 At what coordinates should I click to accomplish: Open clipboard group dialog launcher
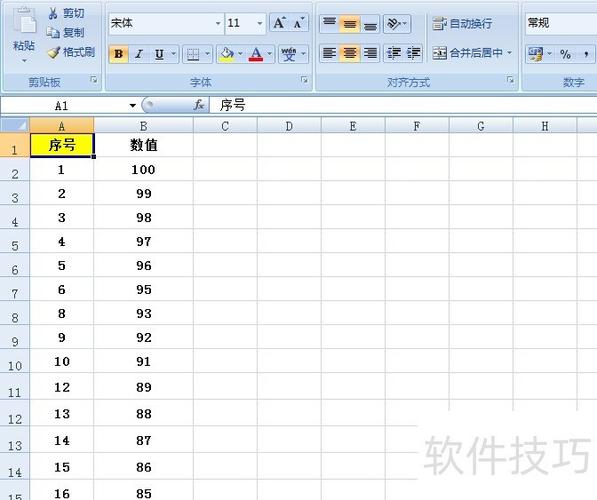pos(93,80)
